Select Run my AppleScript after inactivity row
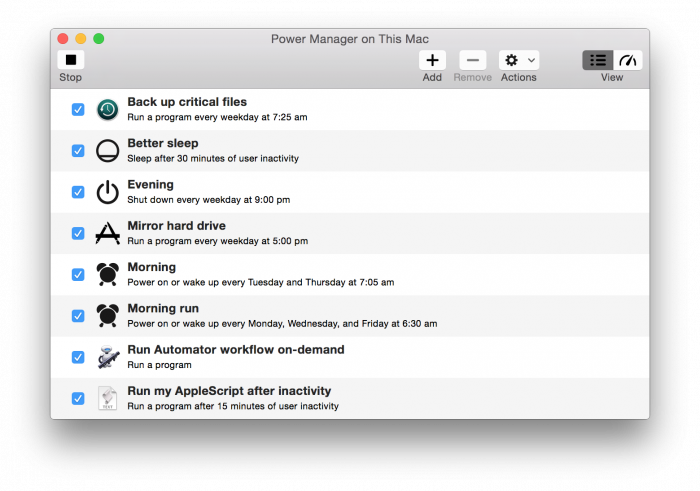 [x=400, y=398]
